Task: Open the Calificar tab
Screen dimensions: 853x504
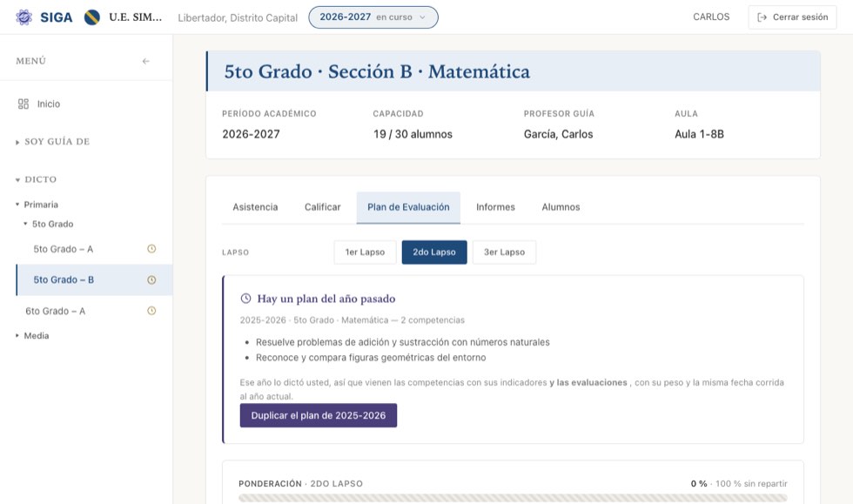Action: point(323,207)
